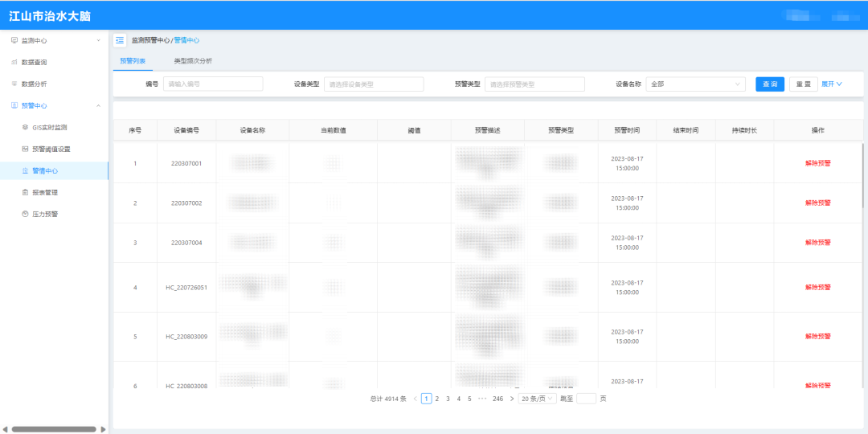The image size is (868, 434).
Task: Go to page 4 in pagination
Action: click(x=458, y=399)
